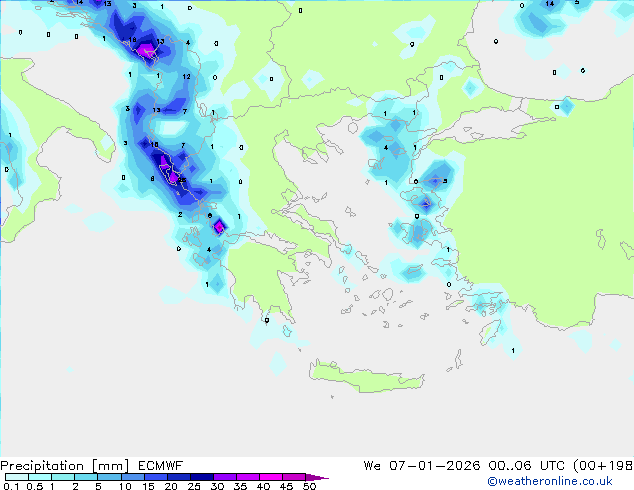Click the "20" legend scale label

171,486
